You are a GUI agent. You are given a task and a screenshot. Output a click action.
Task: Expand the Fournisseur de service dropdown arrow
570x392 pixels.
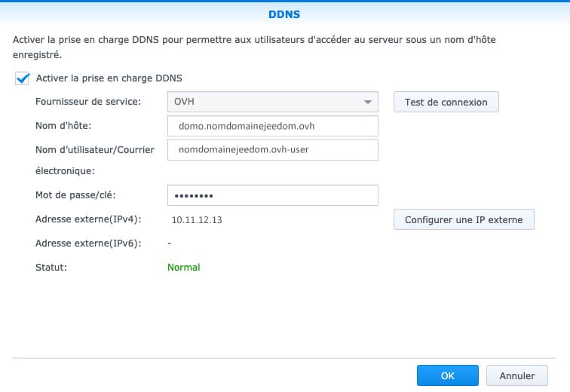tap(367, 102)
